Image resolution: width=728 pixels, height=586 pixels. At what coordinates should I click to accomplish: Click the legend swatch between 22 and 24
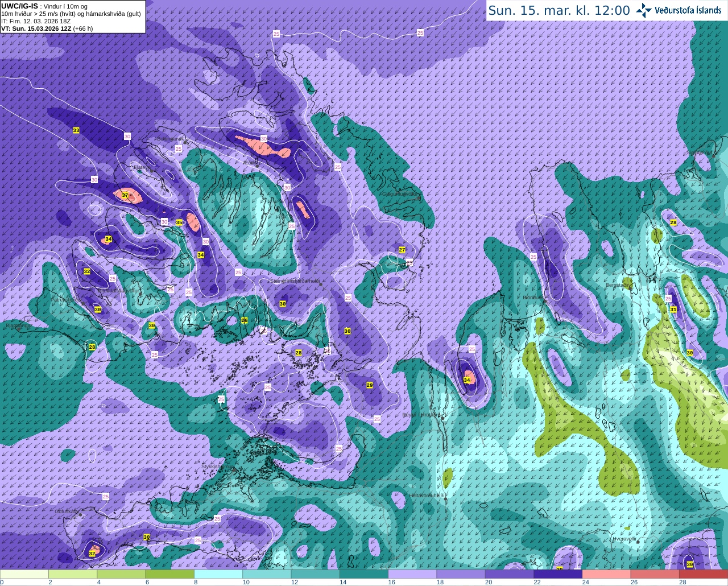[x=558, y=574]
